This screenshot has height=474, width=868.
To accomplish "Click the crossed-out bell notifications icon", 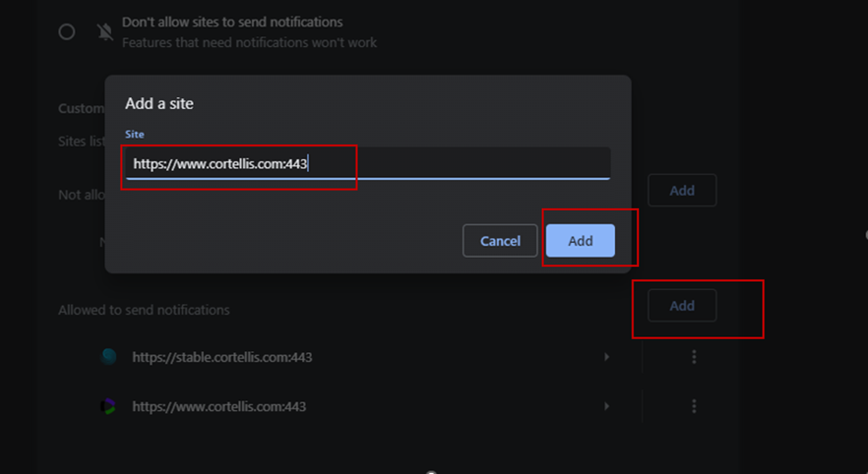I will (x=105, y=31).
